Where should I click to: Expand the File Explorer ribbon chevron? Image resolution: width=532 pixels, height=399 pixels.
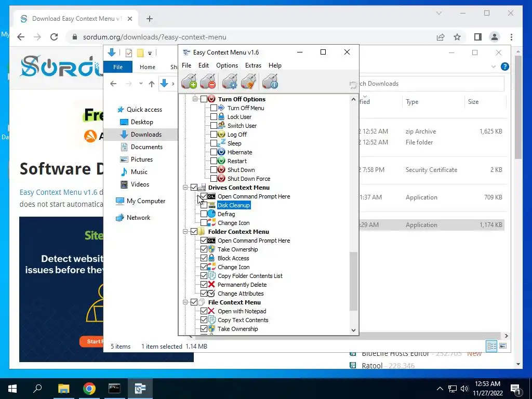(x=494, y=67)
